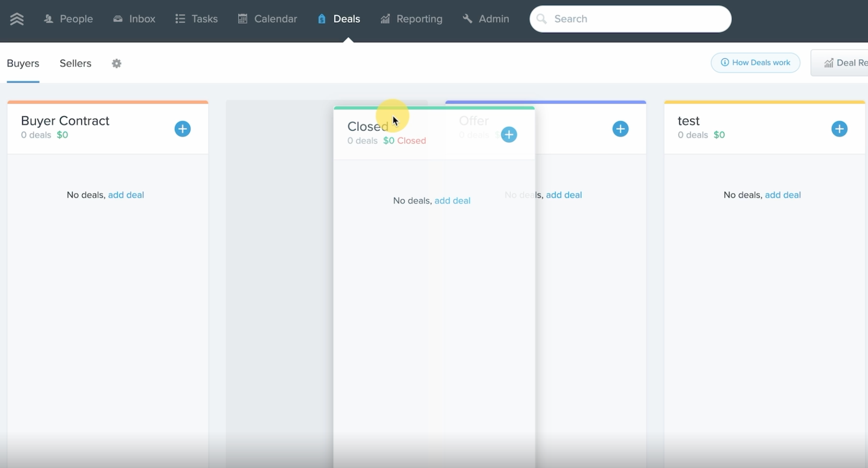Viewport: 868px width, 468px height.
Task: Click the test stage title
Action: point(688,121)
